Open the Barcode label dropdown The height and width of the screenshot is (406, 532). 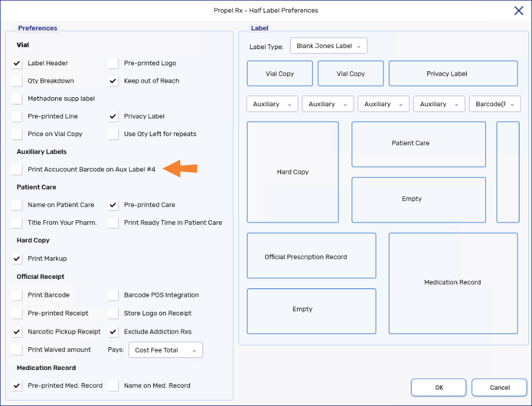(494, 104)
